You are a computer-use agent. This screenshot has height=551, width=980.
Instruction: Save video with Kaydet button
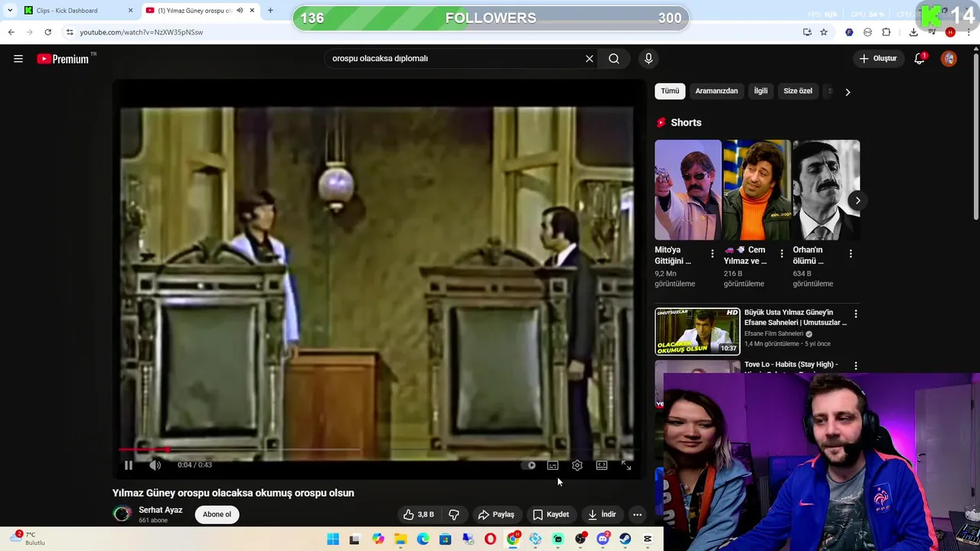pos(551,514)
